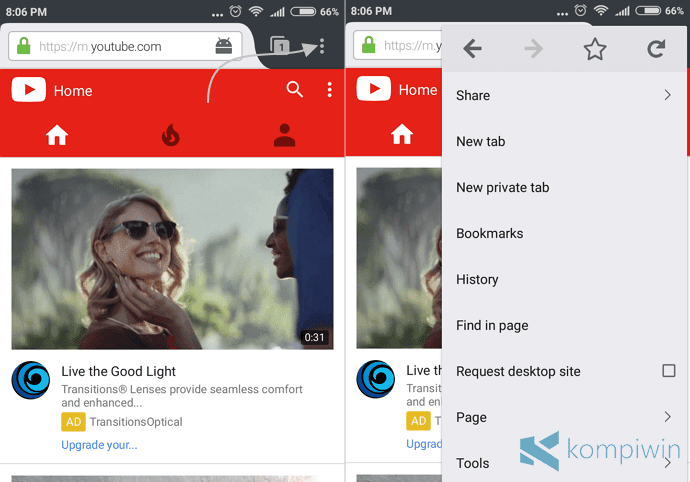Tap AD badge in left screenshot
Image resolution: width=690 pixels, height=482 pixels.
click(x=73, y=422)
